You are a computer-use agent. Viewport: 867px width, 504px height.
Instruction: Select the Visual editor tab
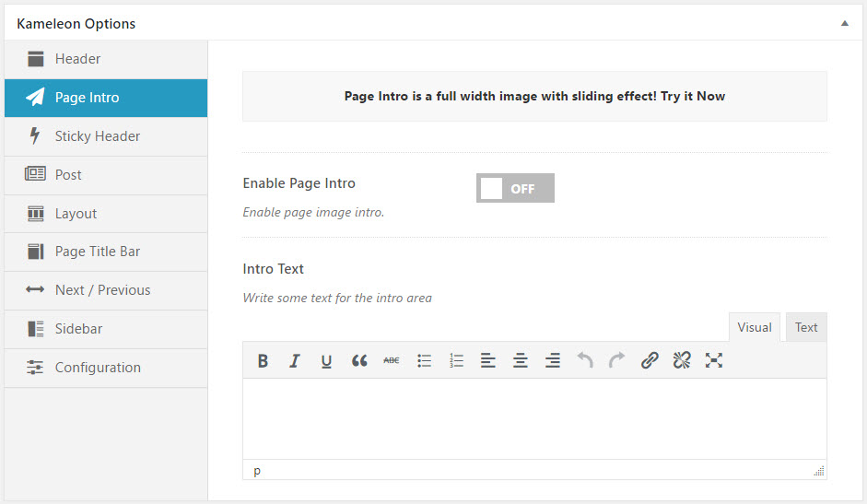pyautogui.click(x=755, y=327)
